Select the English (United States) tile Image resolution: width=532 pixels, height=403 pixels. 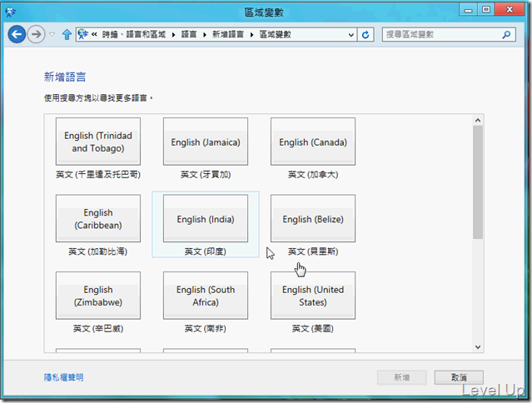(x=313, y=296)
